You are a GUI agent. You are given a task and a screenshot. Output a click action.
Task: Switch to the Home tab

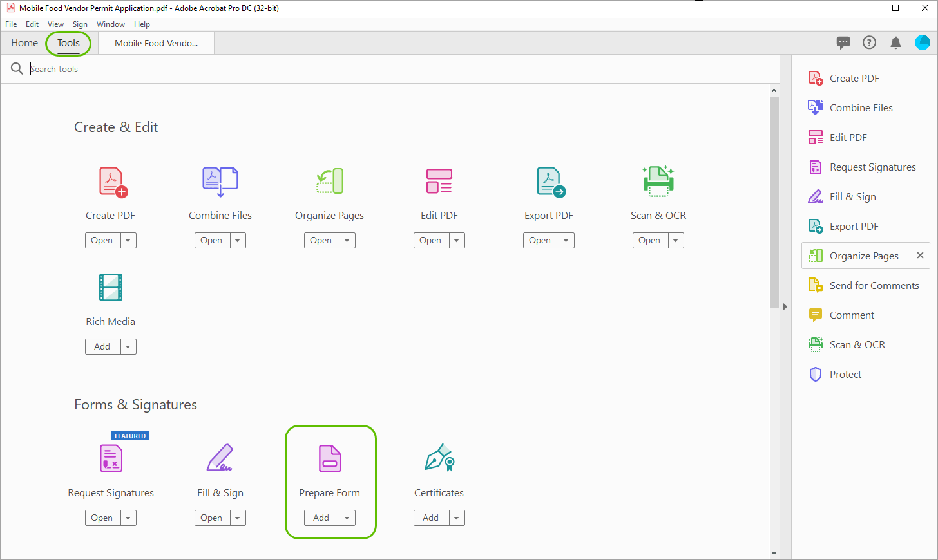click(24, 42)
